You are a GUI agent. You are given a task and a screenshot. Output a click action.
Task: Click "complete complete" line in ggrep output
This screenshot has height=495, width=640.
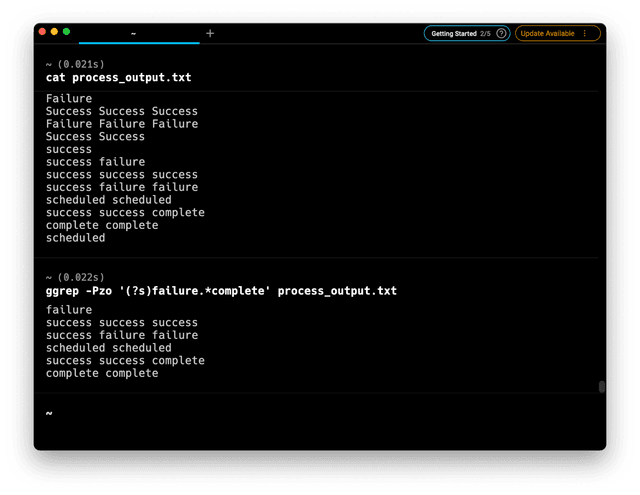pos(102,373)
